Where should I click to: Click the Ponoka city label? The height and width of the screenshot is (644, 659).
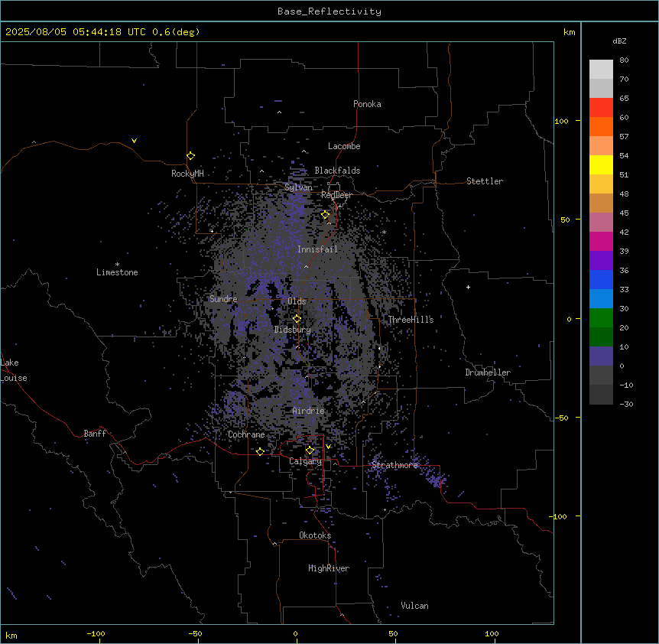coord(367,104)
